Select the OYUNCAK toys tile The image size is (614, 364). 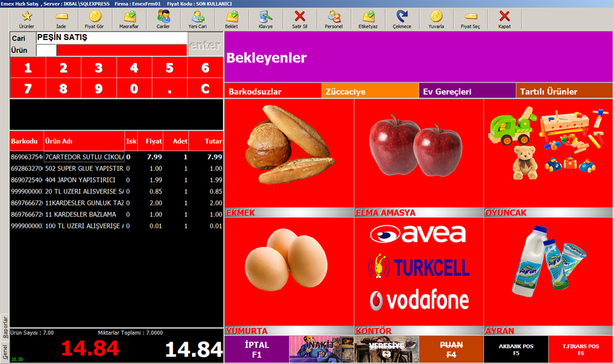[548, 158]
